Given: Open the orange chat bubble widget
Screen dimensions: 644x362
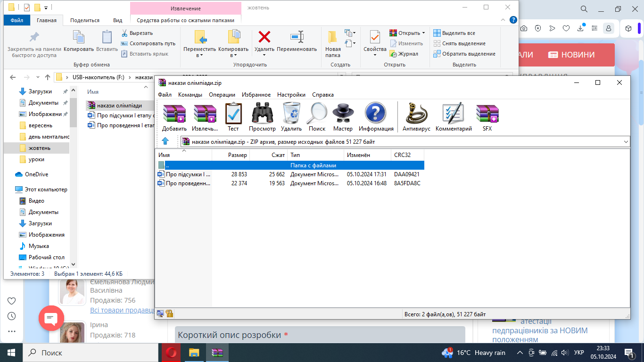Looking at the screenshot, I should click(51, 319).
